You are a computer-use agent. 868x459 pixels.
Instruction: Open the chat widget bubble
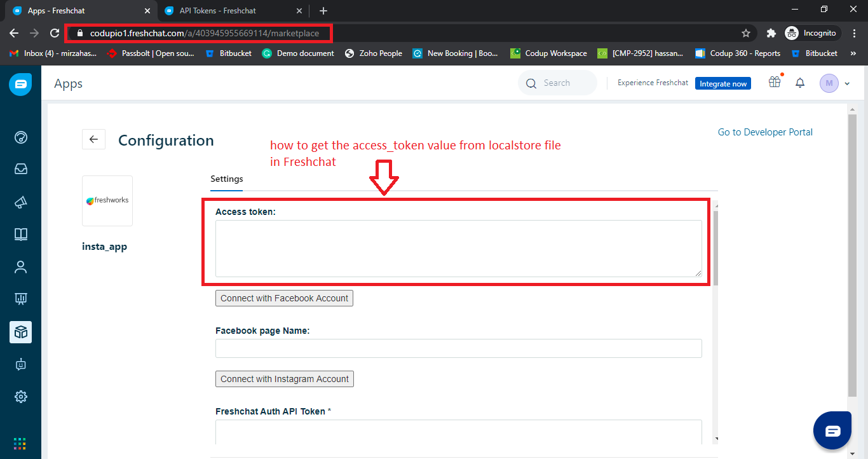click(x=832, y=431)
